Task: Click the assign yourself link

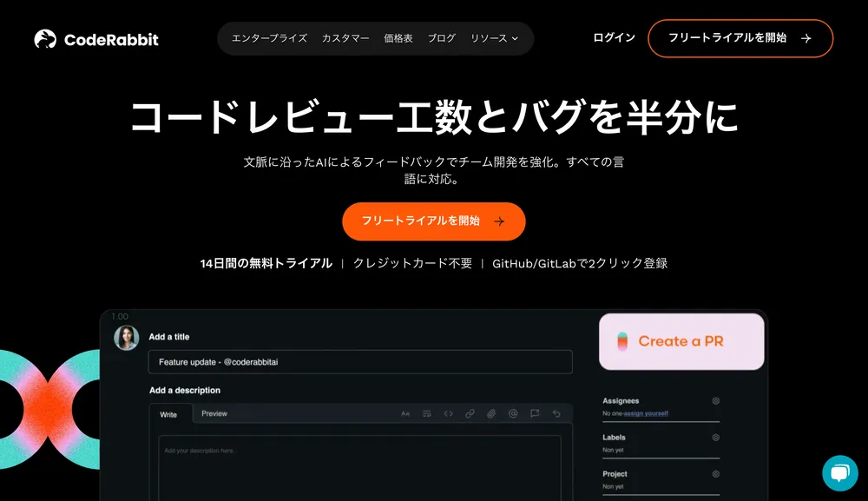Action: 648,413
